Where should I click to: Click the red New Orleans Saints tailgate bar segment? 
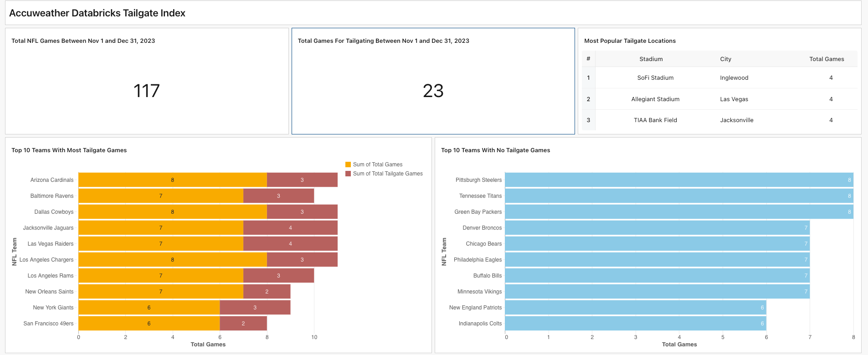(x=267, y=292)
